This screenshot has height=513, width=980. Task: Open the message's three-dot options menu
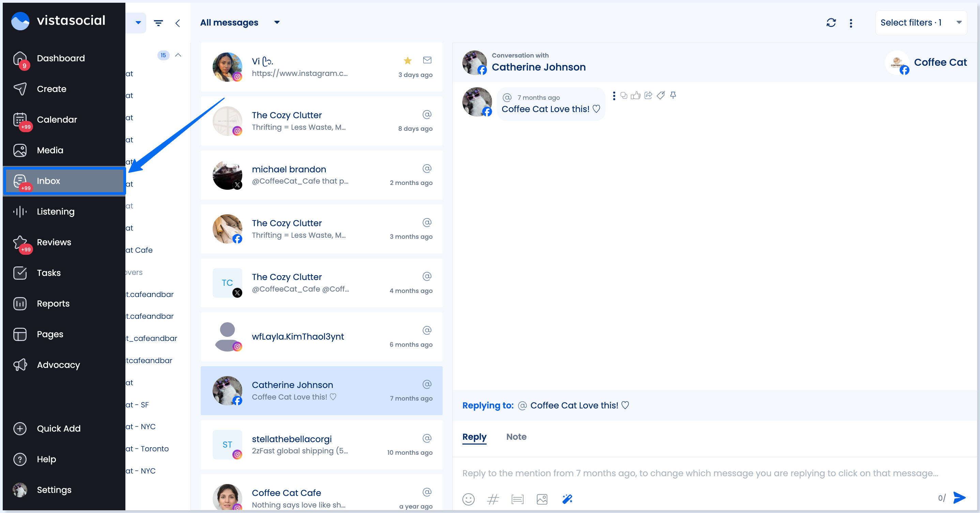pyautogui.click(x=614, y=96)
